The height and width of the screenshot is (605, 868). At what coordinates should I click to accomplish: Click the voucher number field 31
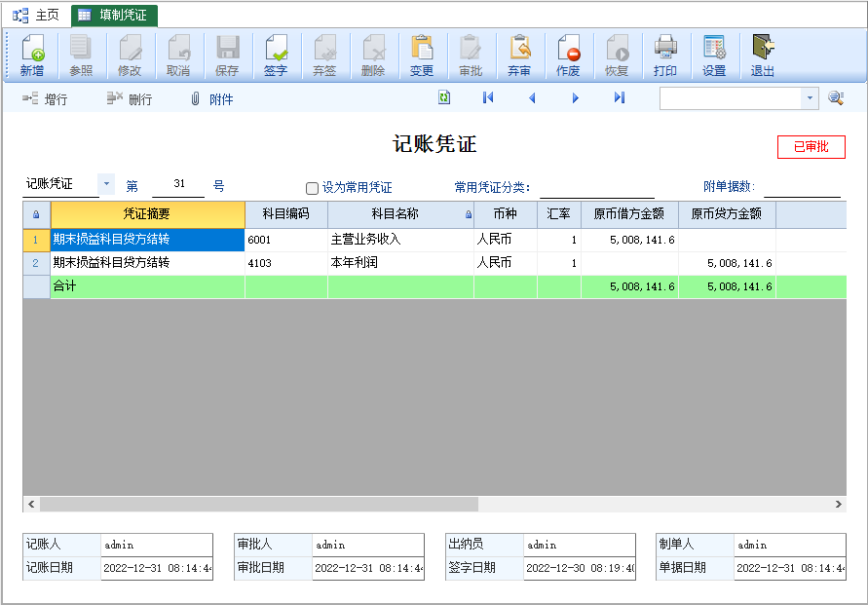(178, 184)
